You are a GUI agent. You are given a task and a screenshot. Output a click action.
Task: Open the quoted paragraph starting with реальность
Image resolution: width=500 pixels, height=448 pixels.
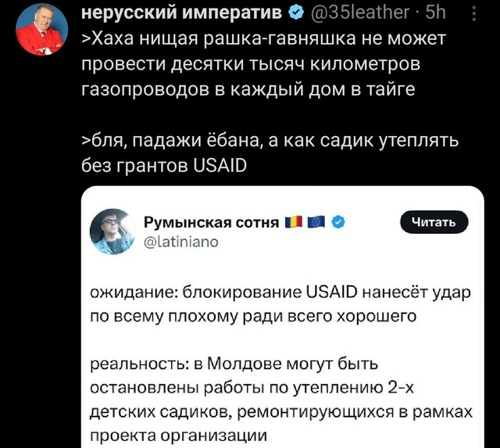[x=281, y=399]
